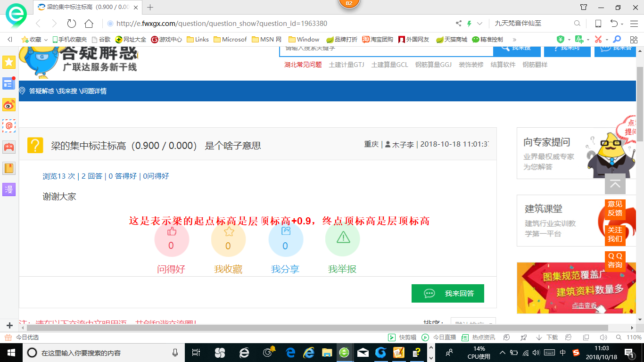Open the yellow star favorites sidebar icon
Image resolution: width=644 pixels, height=362 pixels.
click(9, 62)
